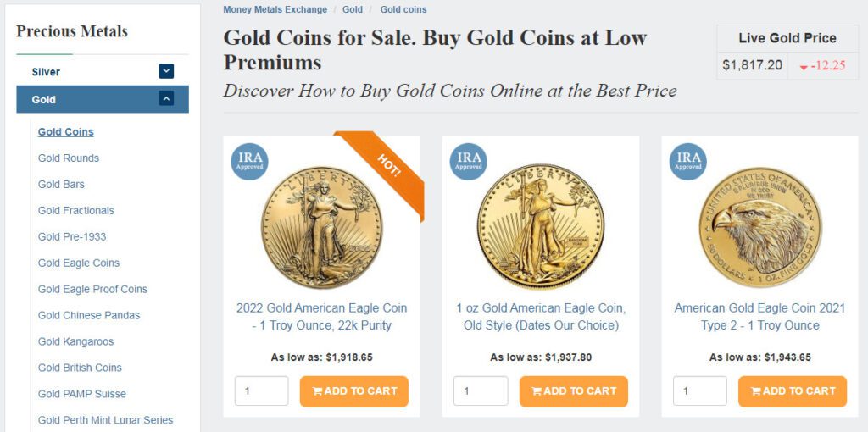The width and height of the screenshot is (868, 432).
Task: Click IRA Approved badge on 2021 Type 2 coin
Action: (688, 162)
